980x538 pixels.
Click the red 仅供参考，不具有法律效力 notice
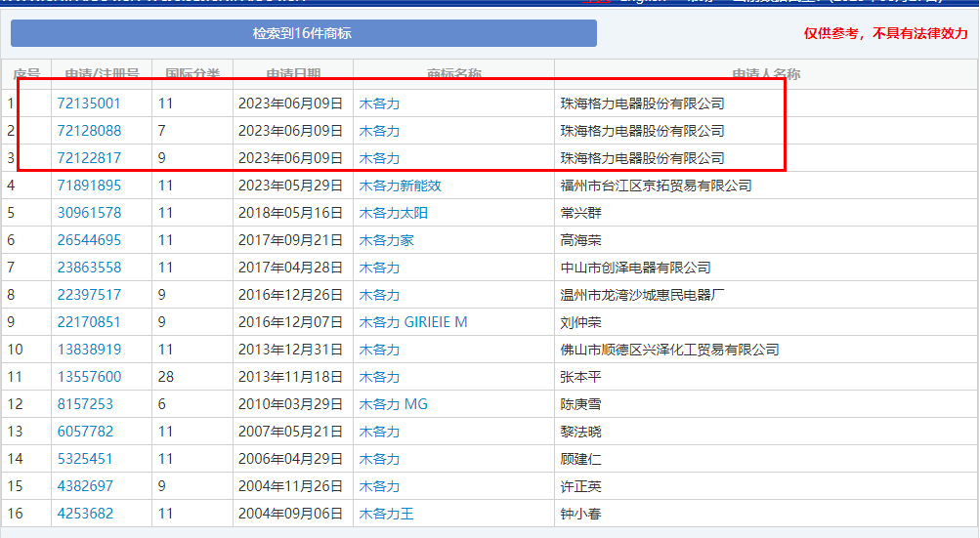885,34
